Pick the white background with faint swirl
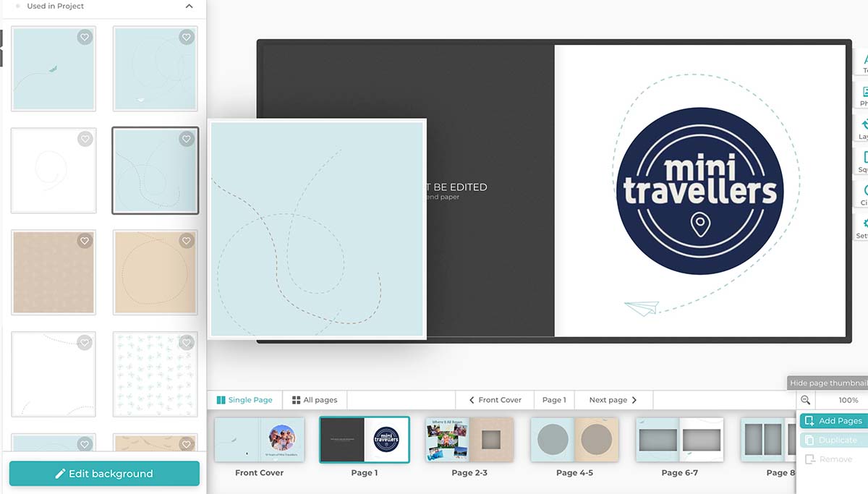Screen dimensions: 868x494 pyautogui.click(x=54, y=171)
